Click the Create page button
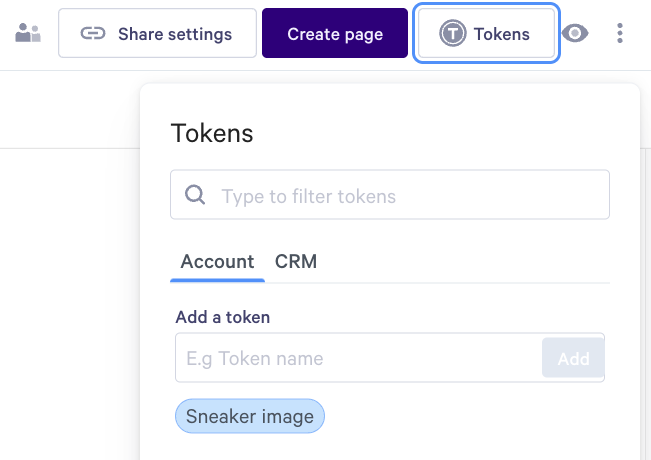 pos(335,33)
